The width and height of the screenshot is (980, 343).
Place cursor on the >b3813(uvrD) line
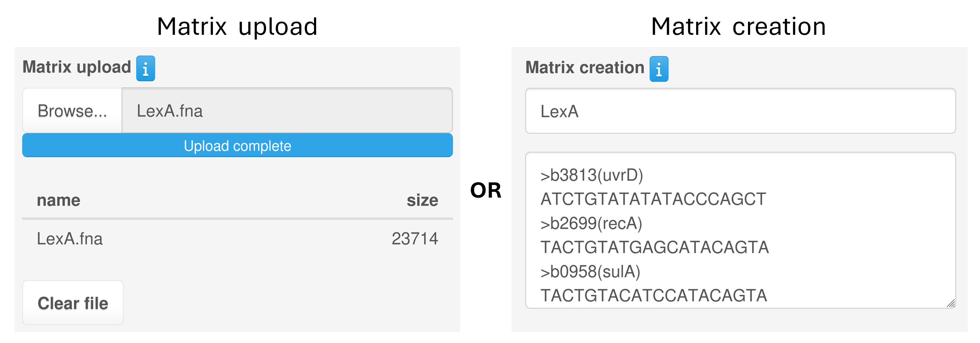[x=592, y=175]
